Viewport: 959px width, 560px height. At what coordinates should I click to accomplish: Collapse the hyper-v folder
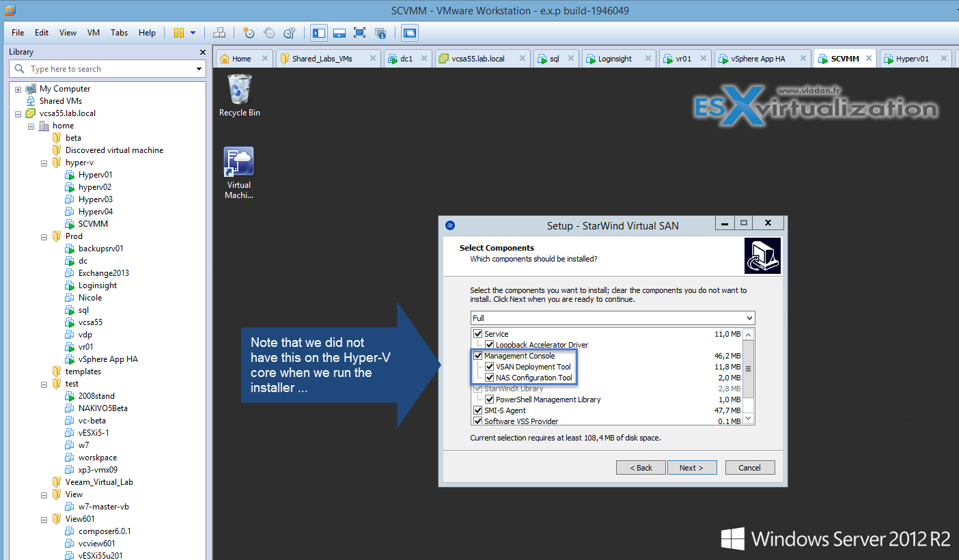tap(44, 163)
